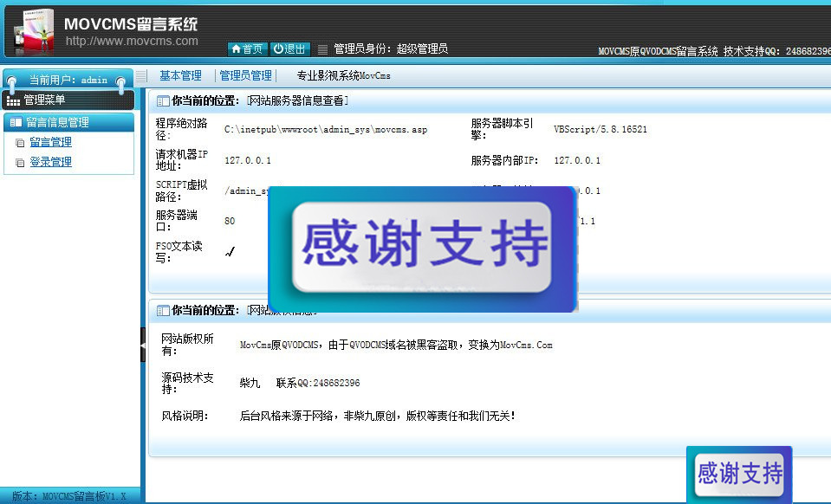The height and width of the screenshot is (504, 831).
Task: Log out with the 退出 button
Action: [x=290, y=49]
